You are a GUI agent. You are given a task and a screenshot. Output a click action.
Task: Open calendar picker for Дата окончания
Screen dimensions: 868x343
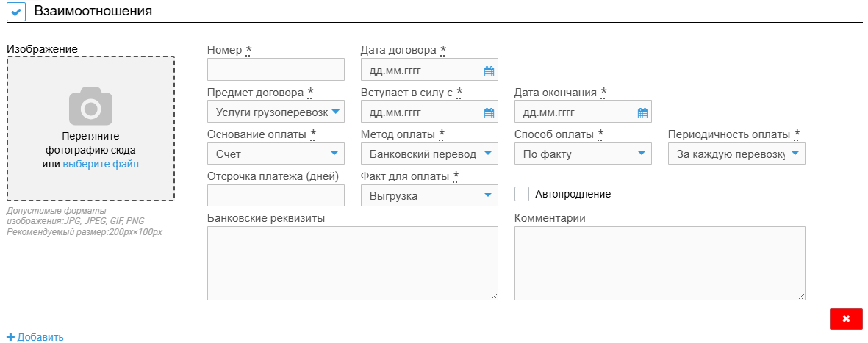click(642, 113)
